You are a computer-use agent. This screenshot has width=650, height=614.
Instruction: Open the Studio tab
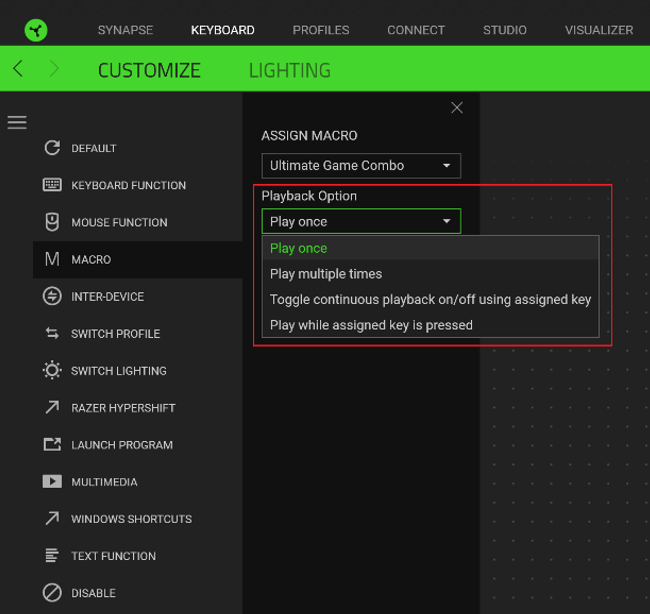pyautogui.click(x=504, y=30)
